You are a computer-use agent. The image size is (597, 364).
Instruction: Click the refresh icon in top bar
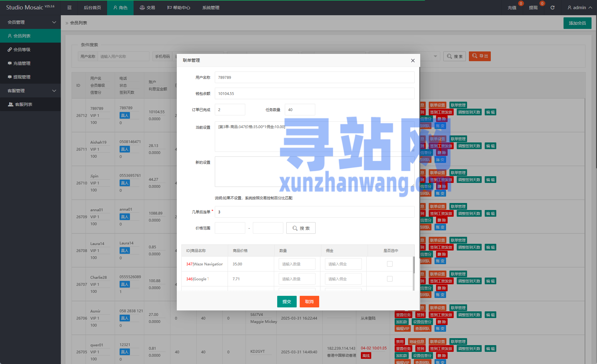click(553, 8)
